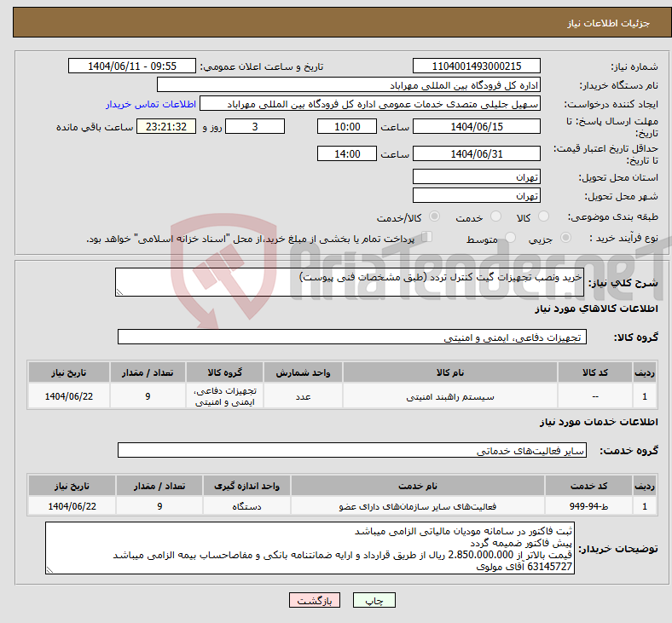Screen dimensions: 672x623
Task: Click the buyer notes textarea
Action: coord(310,548)
